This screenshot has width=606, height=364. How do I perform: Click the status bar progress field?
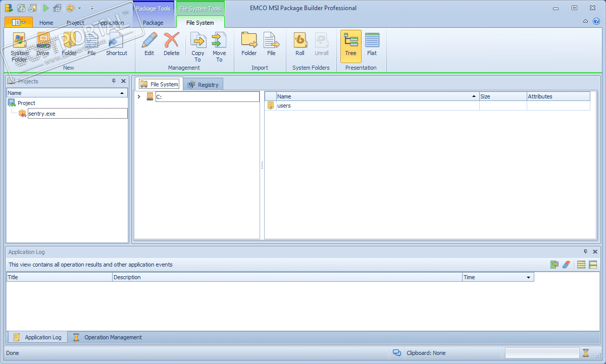point(542,353)
